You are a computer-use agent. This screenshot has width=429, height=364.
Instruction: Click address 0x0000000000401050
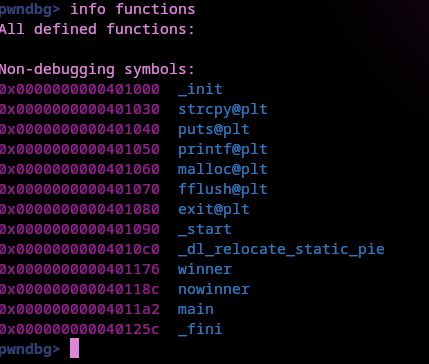[x=79, y=149]
